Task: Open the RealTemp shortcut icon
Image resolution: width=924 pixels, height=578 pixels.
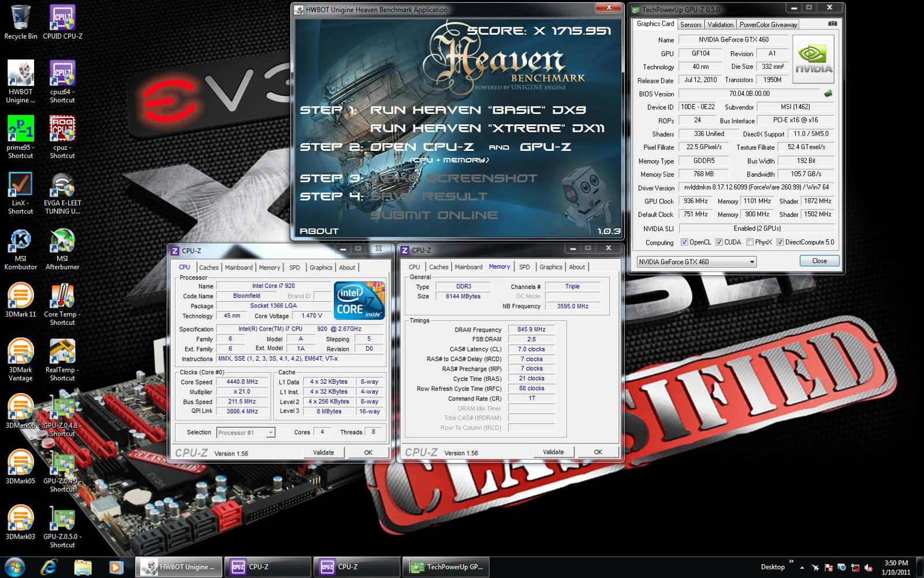Action: coord(62,360)
